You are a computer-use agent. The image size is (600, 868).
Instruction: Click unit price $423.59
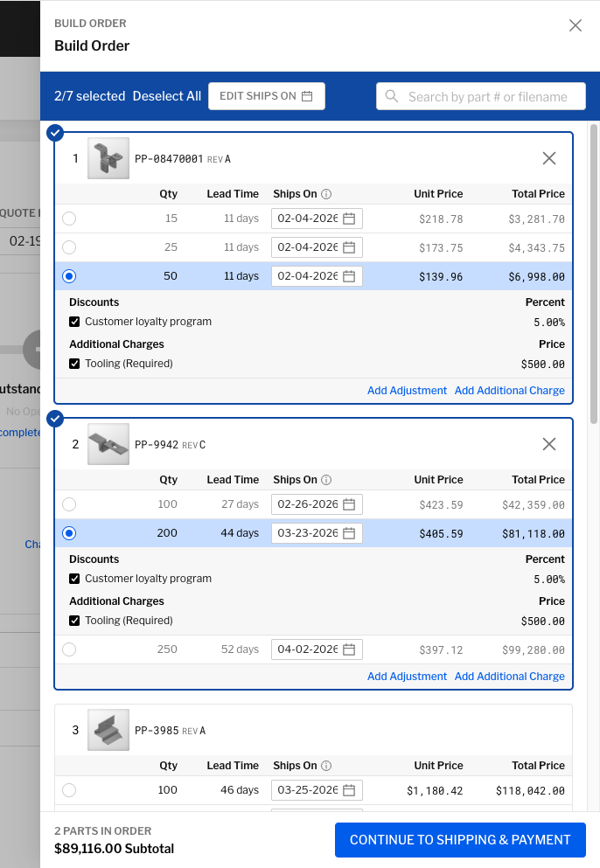click(441, 505)
